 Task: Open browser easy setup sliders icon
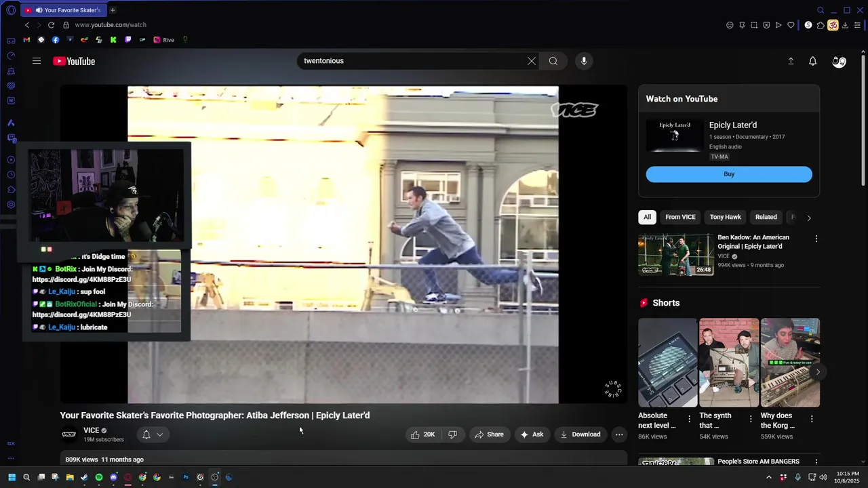(x=857, y=25)
